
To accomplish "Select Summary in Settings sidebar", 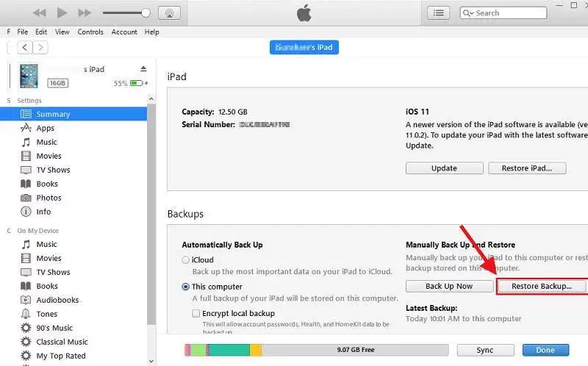I will 73,114.
